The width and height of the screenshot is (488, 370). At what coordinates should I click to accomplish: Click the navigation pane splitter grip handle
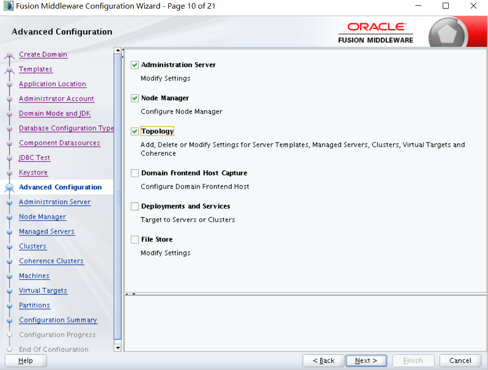point(118,197)
